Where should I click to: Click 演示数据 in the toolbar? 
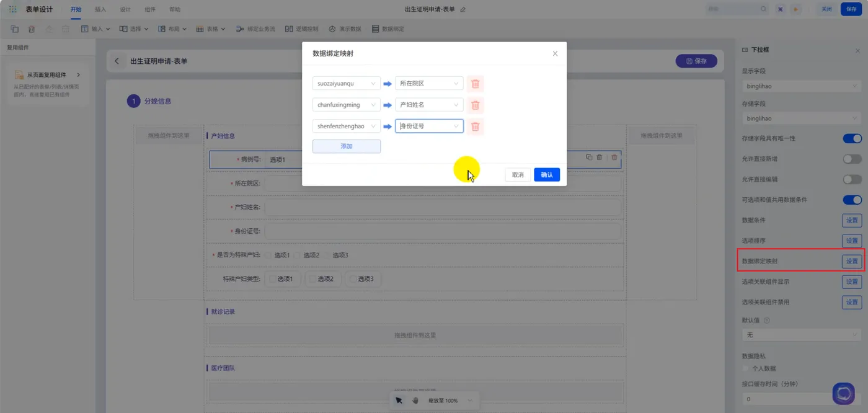pyautogui.click(x=345, y=29)
